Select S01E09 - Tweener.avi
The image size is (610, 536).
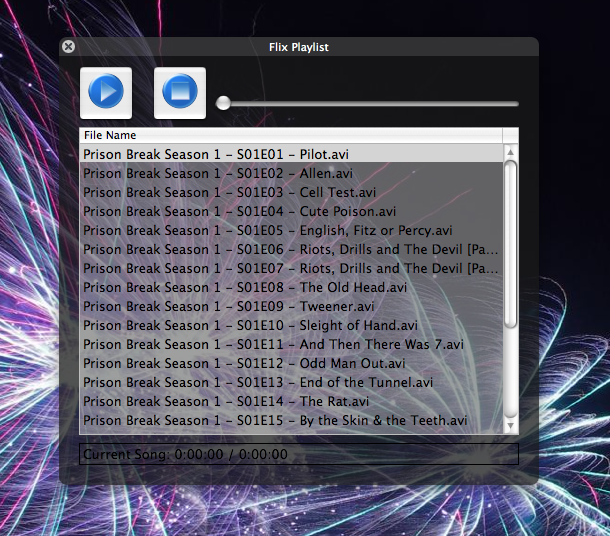click(x=291, y=307)
